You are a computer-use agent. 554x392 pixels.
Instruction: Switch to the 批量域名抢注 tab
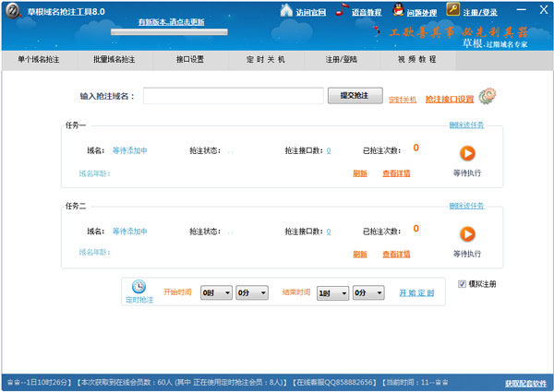click(x=114, y=60)
